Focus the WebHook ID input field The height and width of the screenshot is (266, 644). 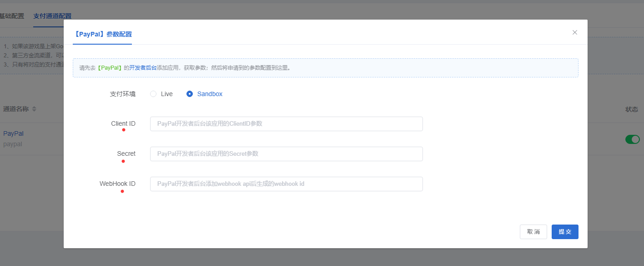286,184
